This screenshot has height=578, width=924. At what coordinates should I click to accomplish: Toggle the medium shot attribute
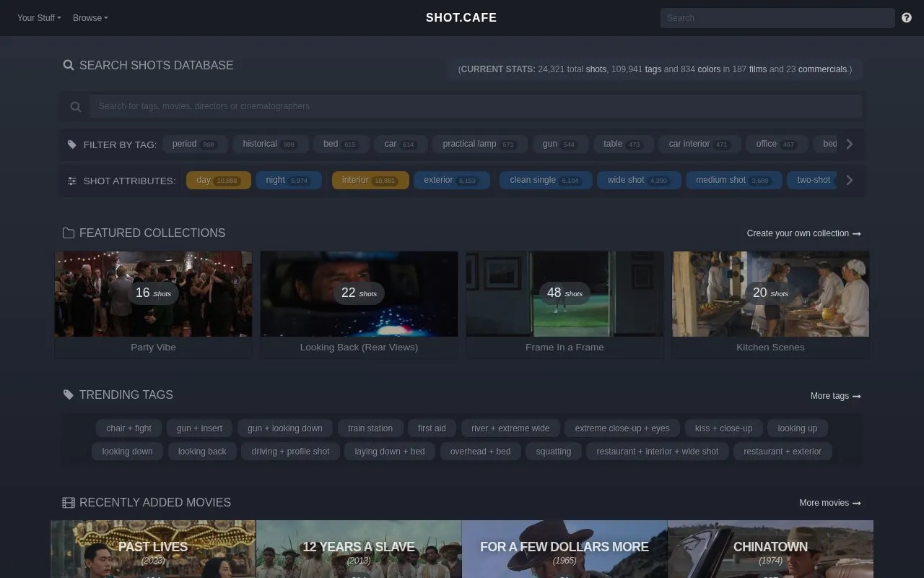(734, 180)
